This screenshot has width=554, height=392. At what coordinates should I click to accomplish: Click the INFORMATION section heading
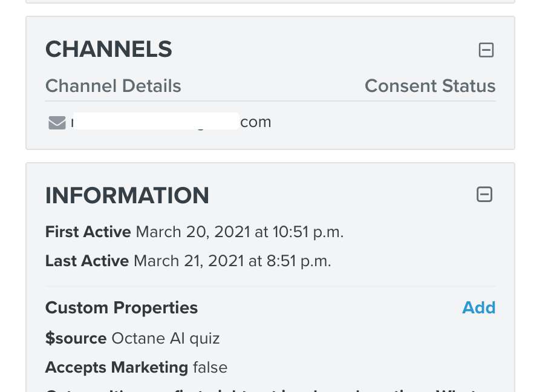click(x=127, y=195)
